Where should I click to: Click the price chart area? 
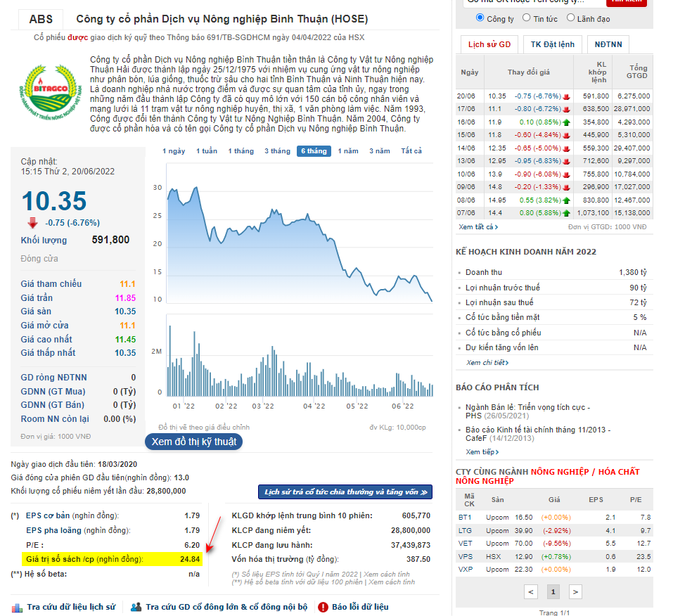[300, 233]
